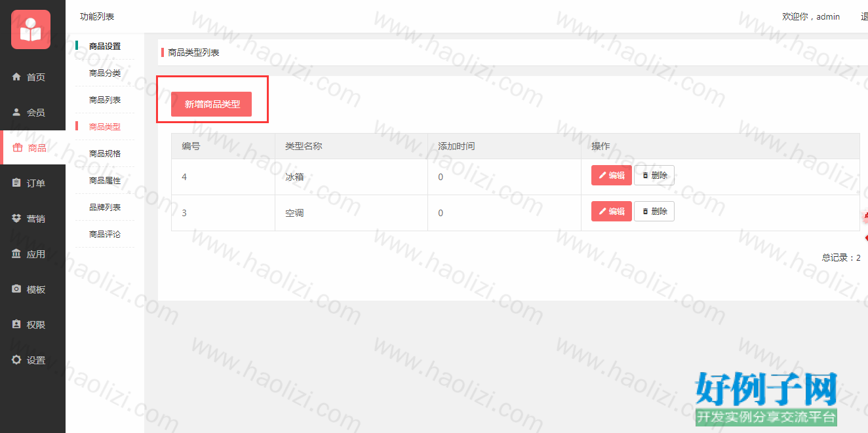
Task: Click the home icon beside 首页
Action: coord(16,77)
